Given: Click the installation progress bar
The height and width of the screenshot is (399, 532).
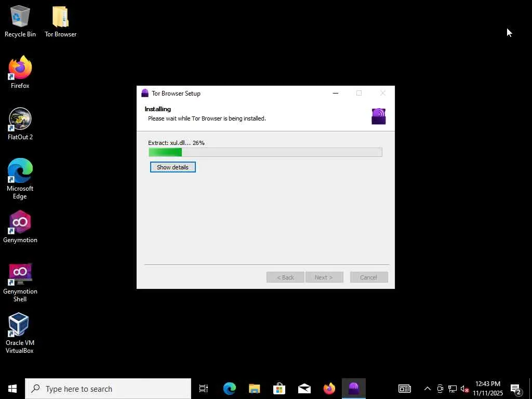Looking at the screenshot, I should click(x=265, y=152).
